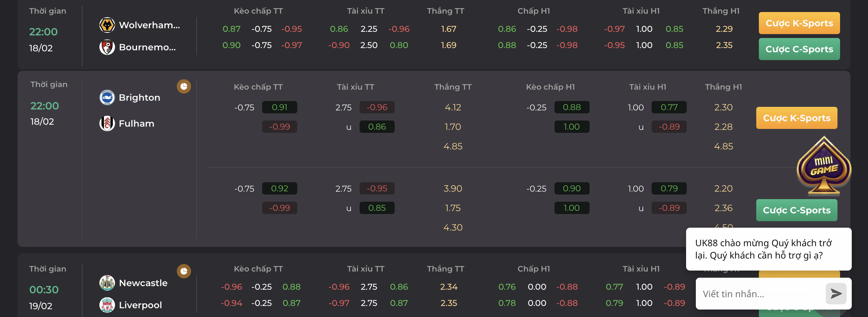Image resolution: width=868 pixels, height=317 pixels.
Task: Click Brighton second-row win odds 3.90
Action: (453, 188)
